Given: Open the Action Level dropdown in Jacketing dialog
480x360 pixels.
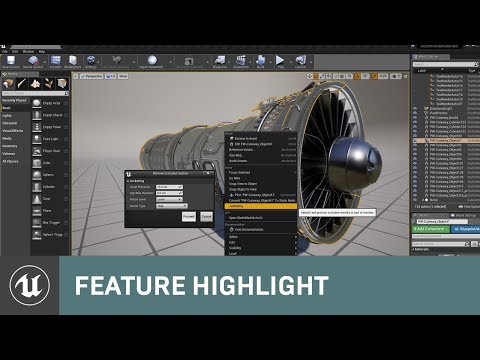Looking at the screenshot, I should click(169, 199).
